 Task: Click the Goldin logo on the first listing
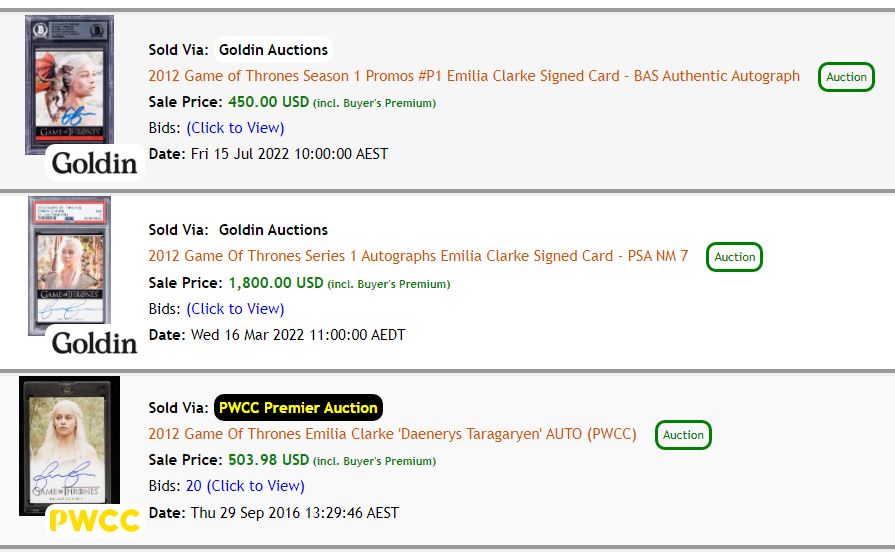coord(95,163)
